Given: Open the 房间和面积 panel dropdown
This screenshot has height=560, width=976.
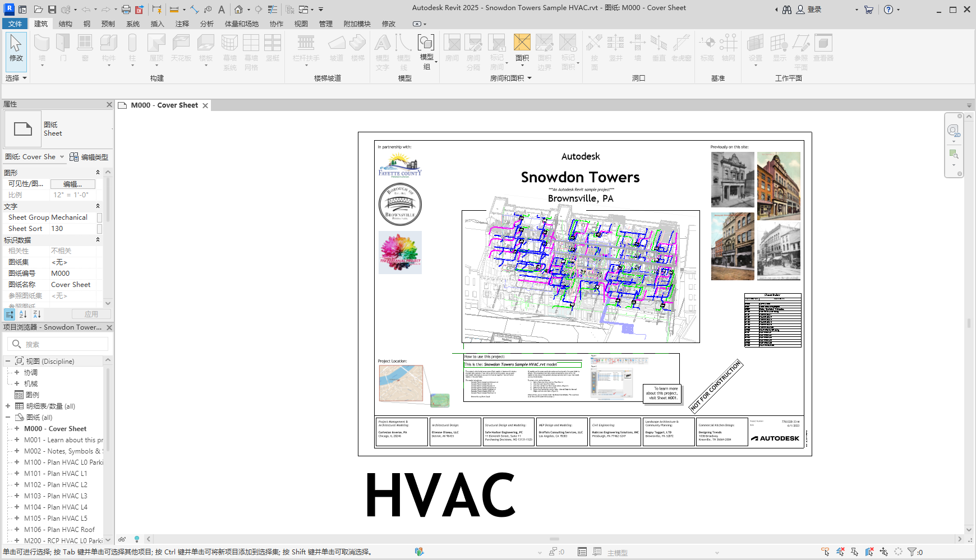Looking at the screenshot, I should point(510,78).
